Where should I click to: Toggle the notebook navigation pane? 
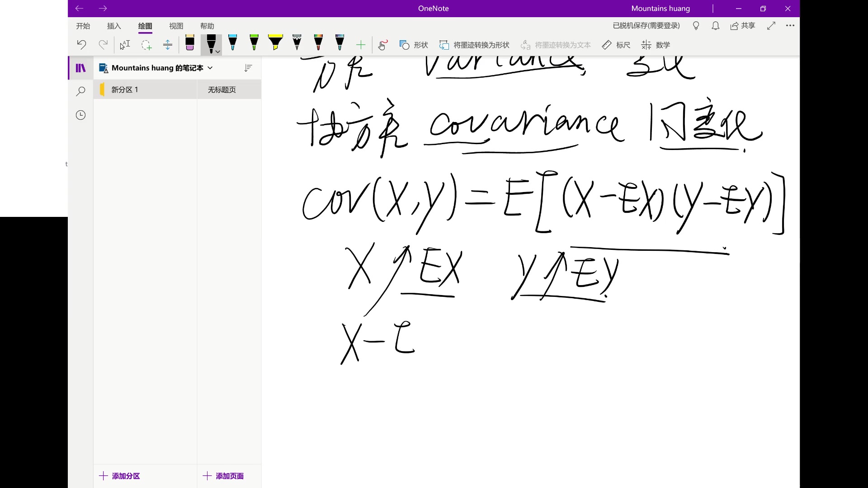[80, 68]
